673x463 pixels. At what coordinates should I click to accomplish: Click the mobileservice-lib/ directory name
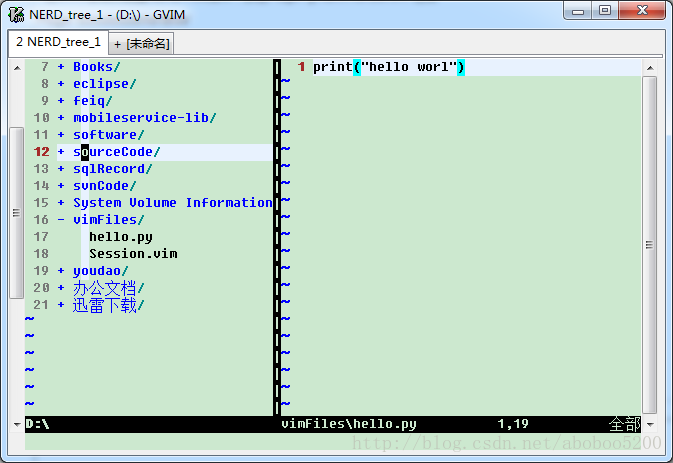click(x=145, y=118)
